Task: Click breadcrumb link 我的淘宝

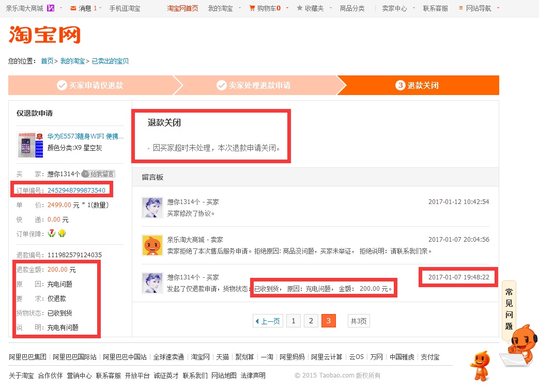Action: point(72,61)
